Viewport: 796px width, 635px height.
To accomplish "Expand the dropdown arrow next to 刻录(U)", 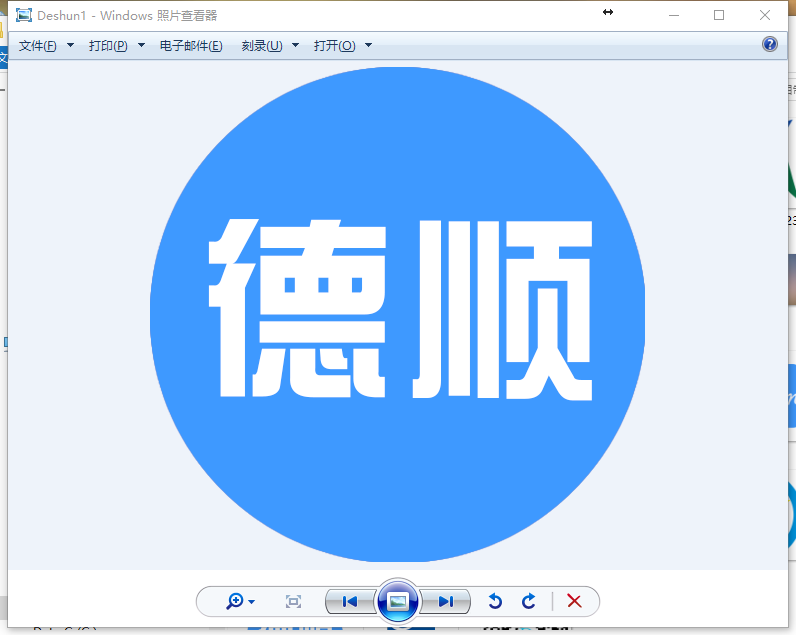I will click(295, 46).
